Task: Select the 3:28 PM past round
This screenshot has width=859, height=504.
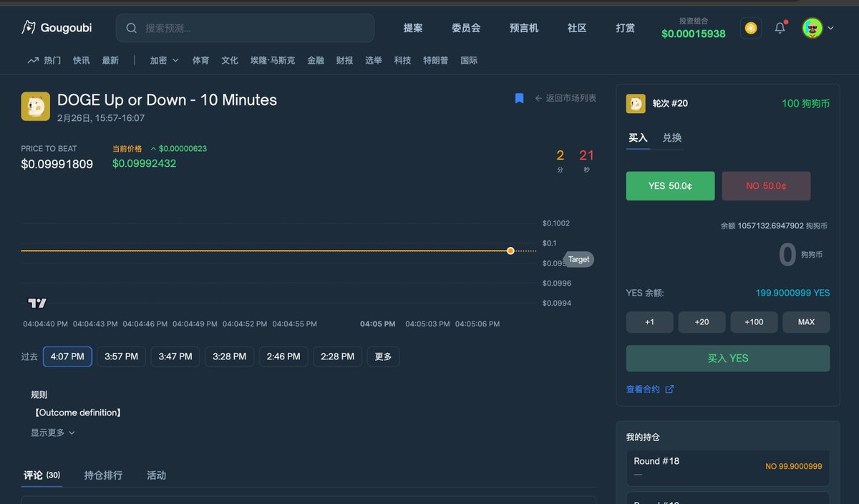Action: (x=230, y=357)
